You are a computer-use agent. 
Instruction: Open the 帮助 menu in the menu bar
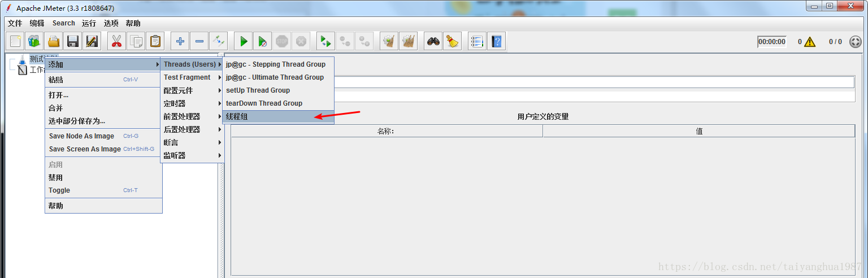(133, 23)
